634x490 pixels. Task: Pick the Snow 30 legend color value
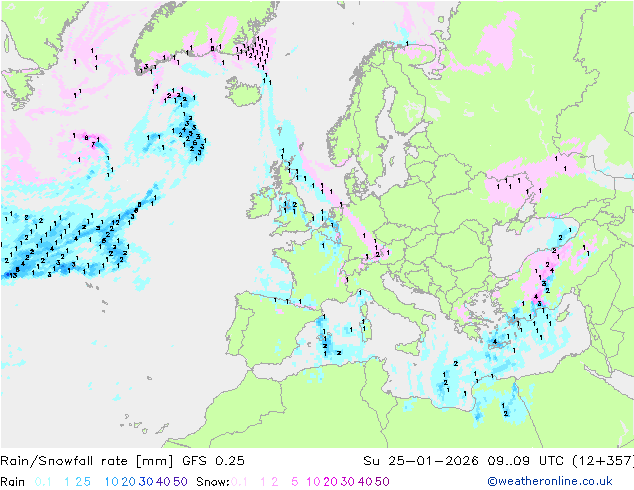(348, 482)
